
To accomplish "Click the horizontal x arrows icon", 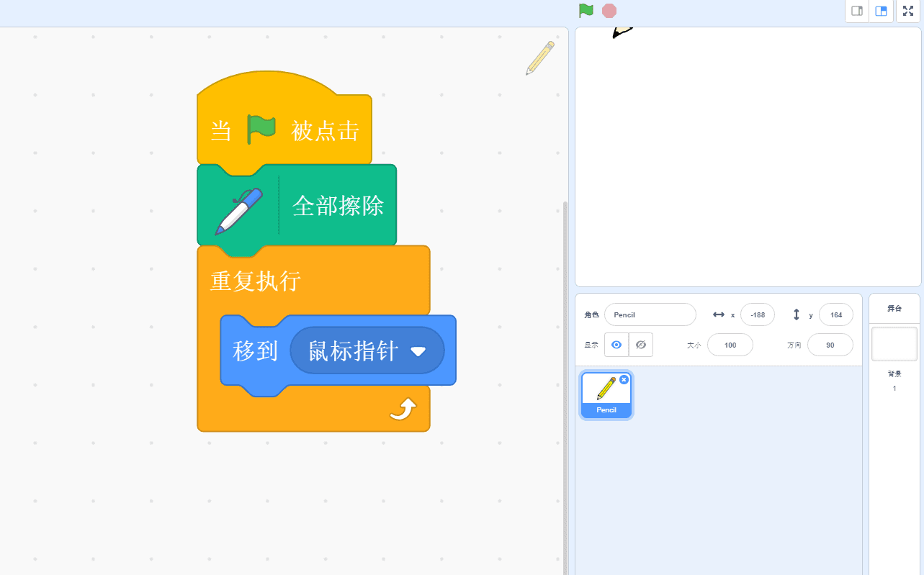I will [719, 314].
